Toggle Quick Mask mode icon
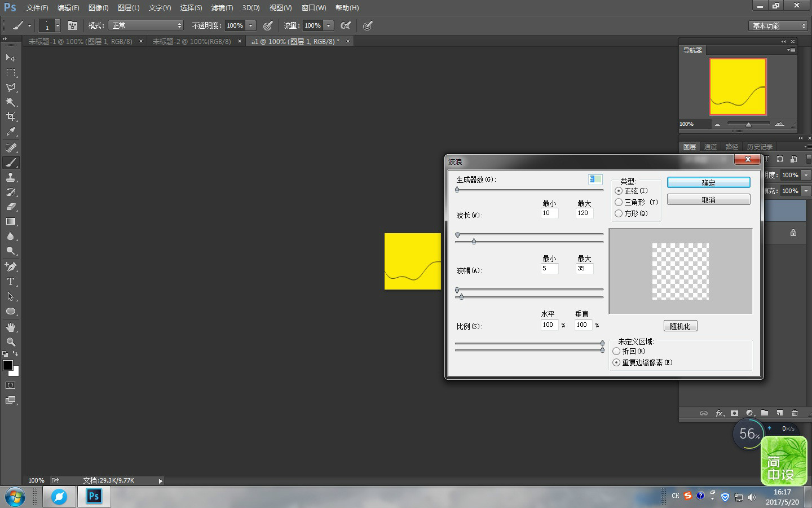The width and height of the screenshot is (812, 508). pos(11,386)
